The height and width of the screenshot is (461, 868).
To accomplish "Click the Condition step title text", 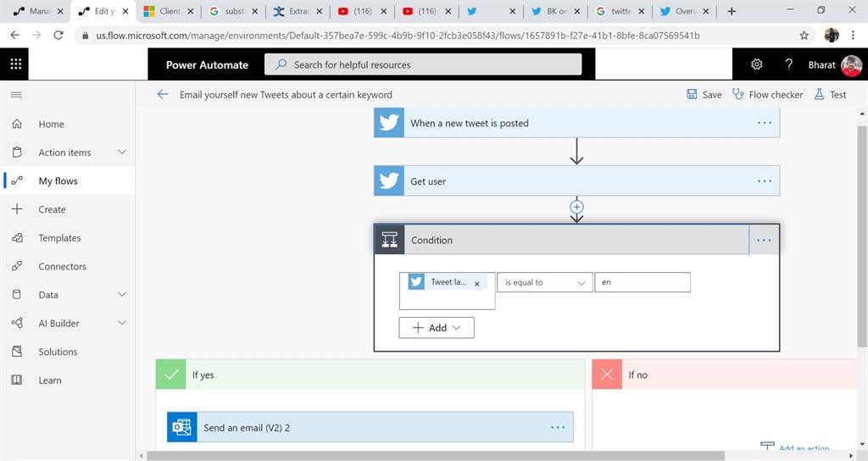I will point(431,240).
